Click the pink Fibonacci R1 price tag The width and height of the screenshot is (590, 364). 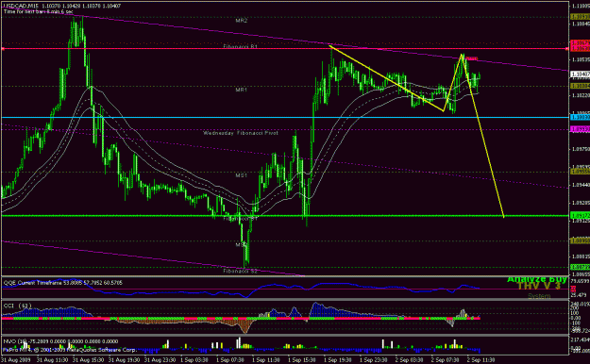581,48
